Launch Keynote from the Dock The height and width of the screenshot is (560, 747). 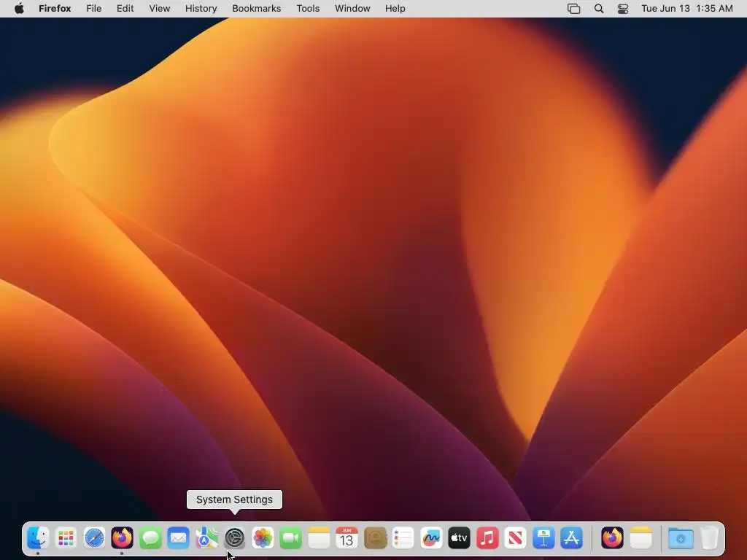point(543,538)
